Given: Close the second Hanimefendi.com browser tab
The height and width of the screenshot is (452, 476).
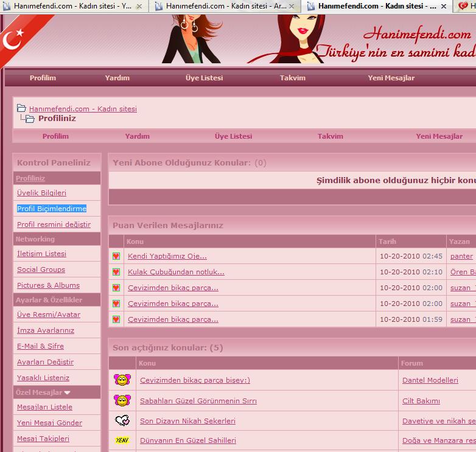Looking at the screenshot, I should click(x=292, y=7).
